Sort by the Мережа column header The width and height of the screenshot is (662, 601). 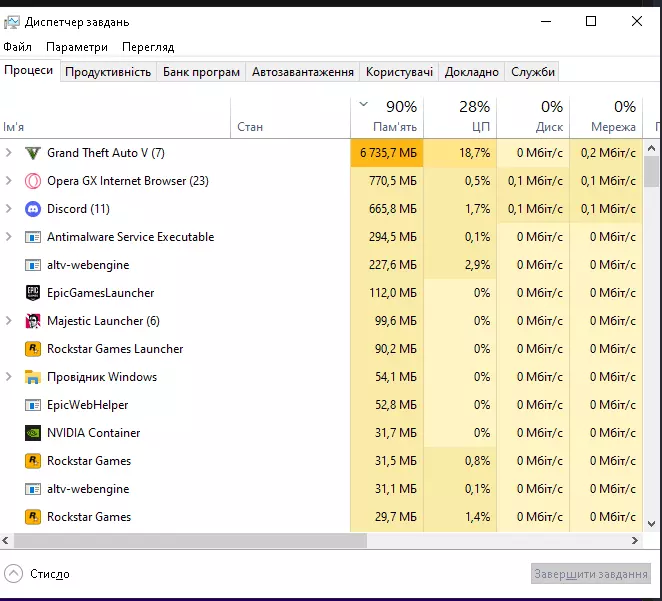click(606, 117)
